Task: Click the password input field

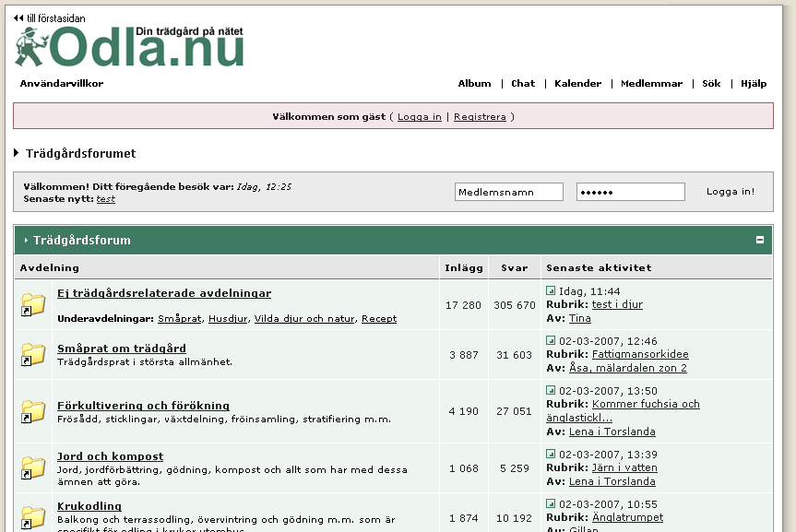Action: tap(630, 192)
